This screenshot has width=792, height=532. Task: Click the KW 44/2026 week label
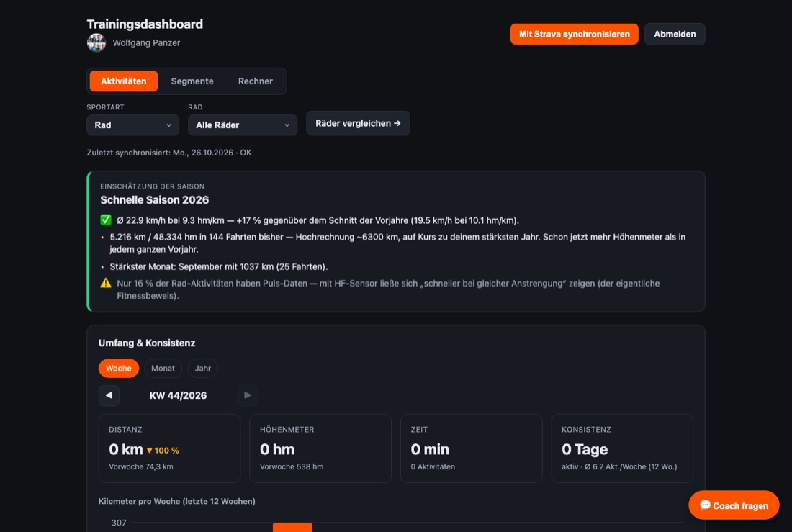179,396
